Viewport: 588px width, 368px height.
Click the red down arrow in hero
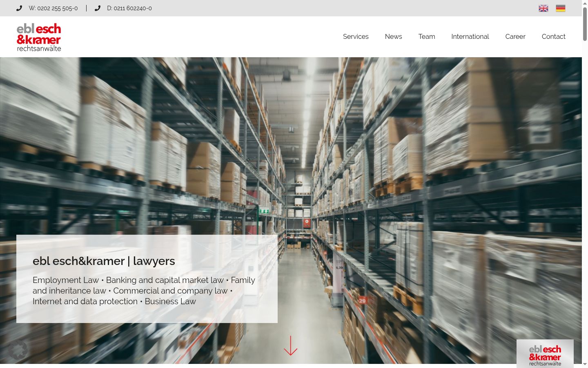pos(290,346)
